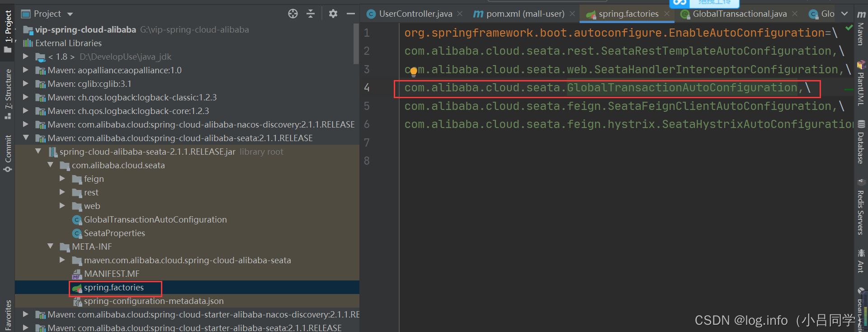Expand logback-classic:1.2.3 library
The width and height of the screenshot is (868, 332).
(26, 97)
